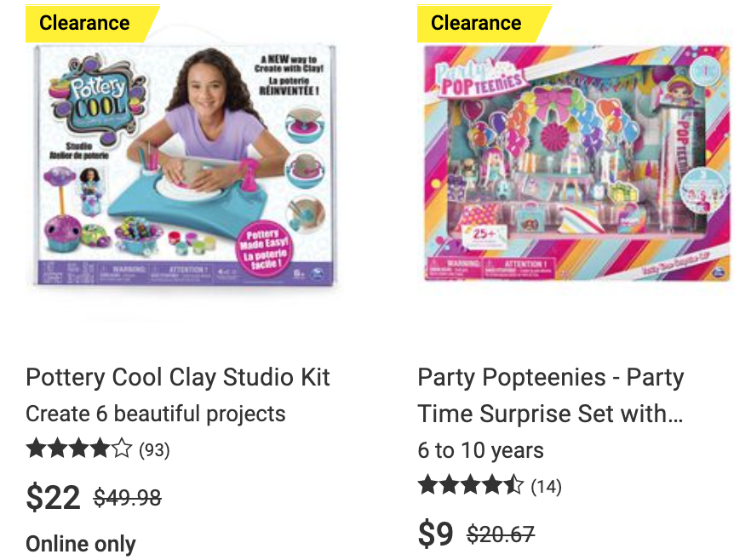View the 93 reviews for Pottery Cool
751x560 pixels.
[x=154, y=450]
